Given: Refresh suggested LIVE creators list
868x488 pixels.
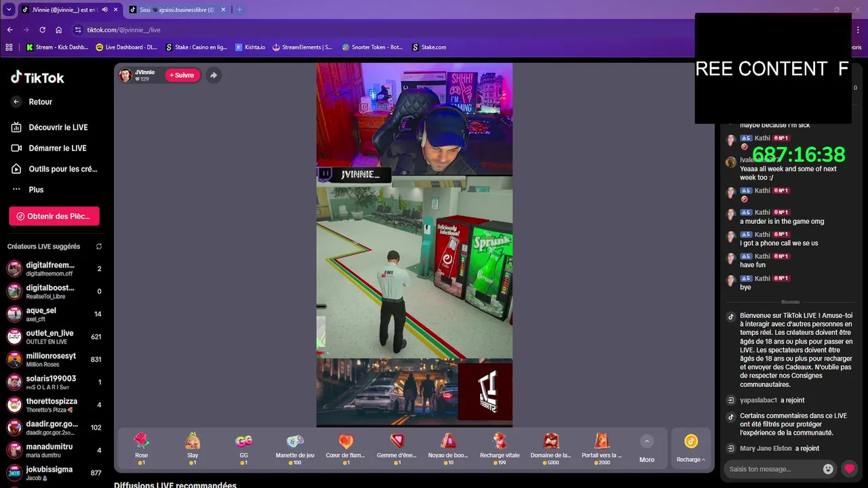Looking at the screenshot, I should tap(99, 247).
